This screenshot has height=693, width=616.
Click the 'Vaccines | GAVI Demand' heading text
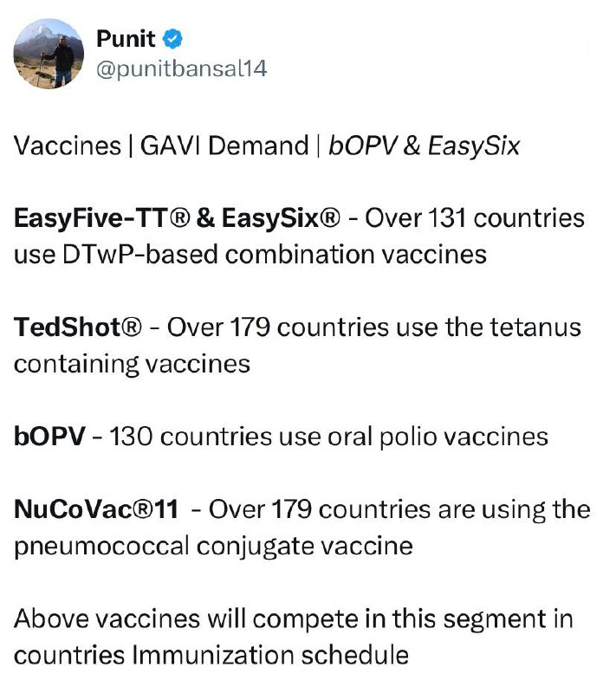pos(160,145)
